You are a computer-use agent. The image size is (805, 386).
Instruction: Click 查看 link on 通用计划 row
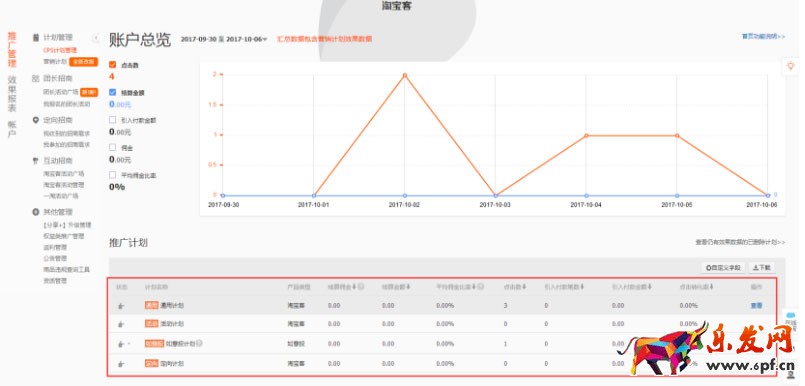click(756, 305)
